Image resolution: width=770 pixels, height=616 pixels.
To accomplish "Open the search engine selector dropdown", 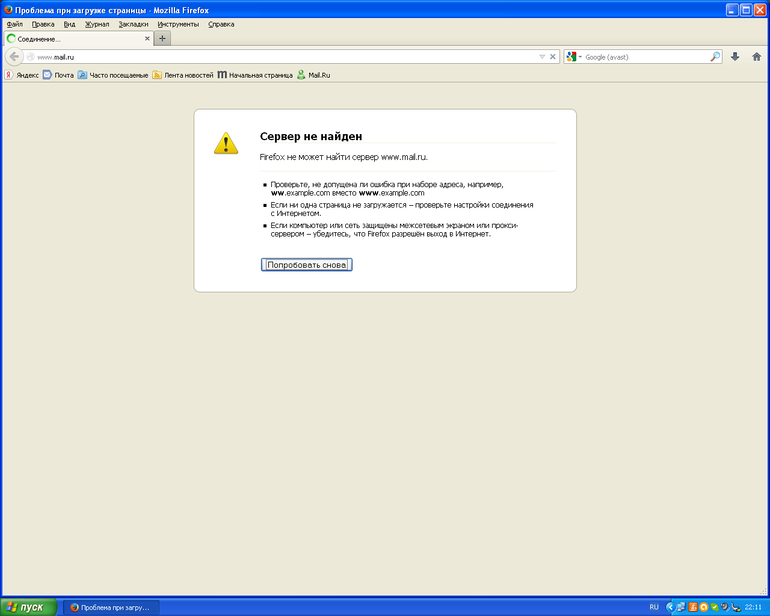I will point(580,56).
